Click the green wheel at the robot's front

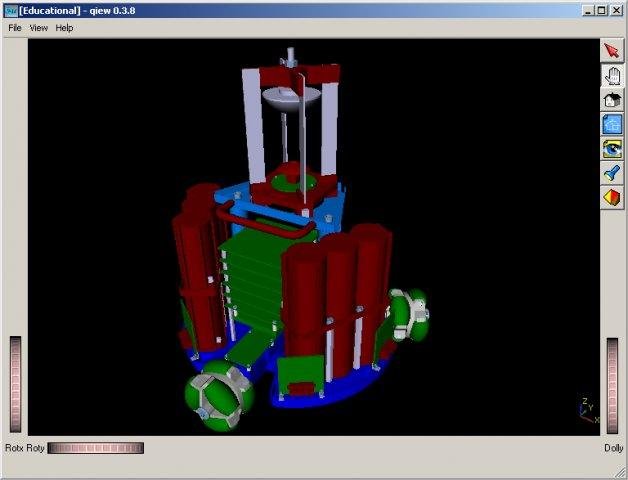tap(219, 396)
